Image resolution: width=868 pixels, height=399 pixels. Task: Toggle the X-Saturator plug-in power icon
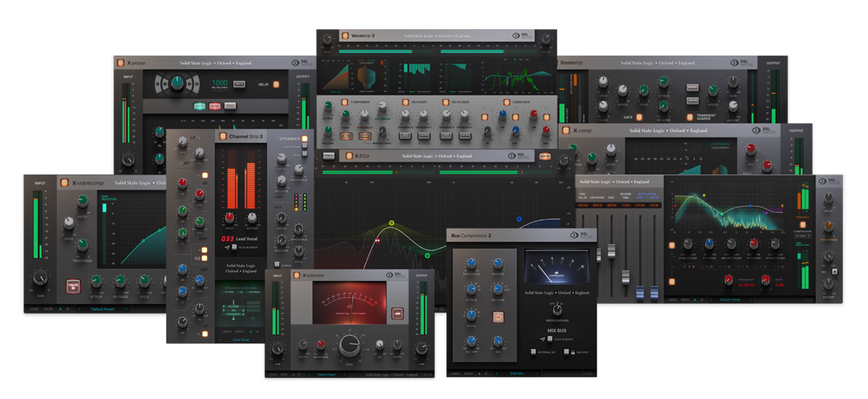coord(295,275)
